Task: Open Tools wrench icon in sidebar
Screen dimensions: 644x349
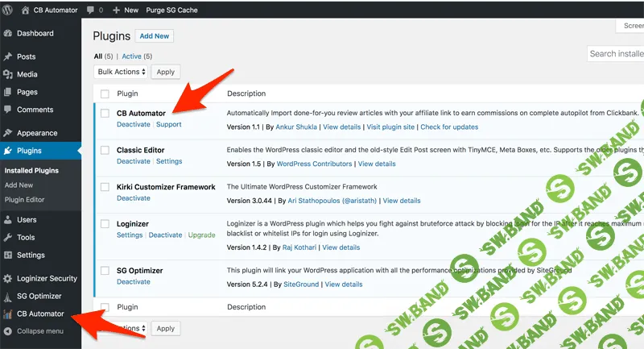Action: 8,238
